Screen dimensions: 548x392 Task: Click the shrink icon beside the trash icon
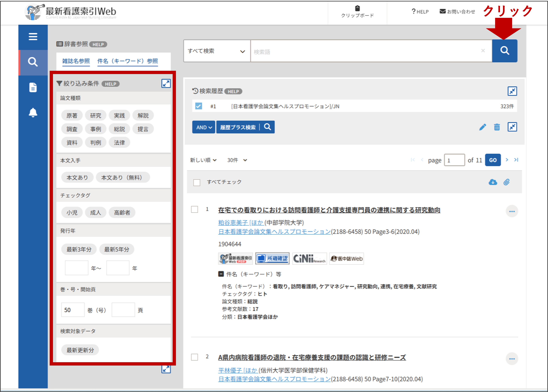[512, 127]
